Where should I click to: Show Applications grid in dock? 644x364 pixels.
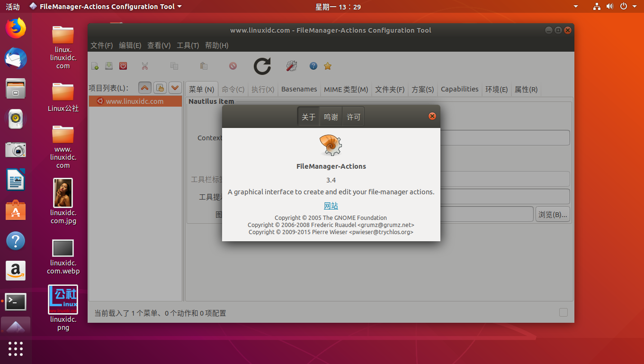16,349
